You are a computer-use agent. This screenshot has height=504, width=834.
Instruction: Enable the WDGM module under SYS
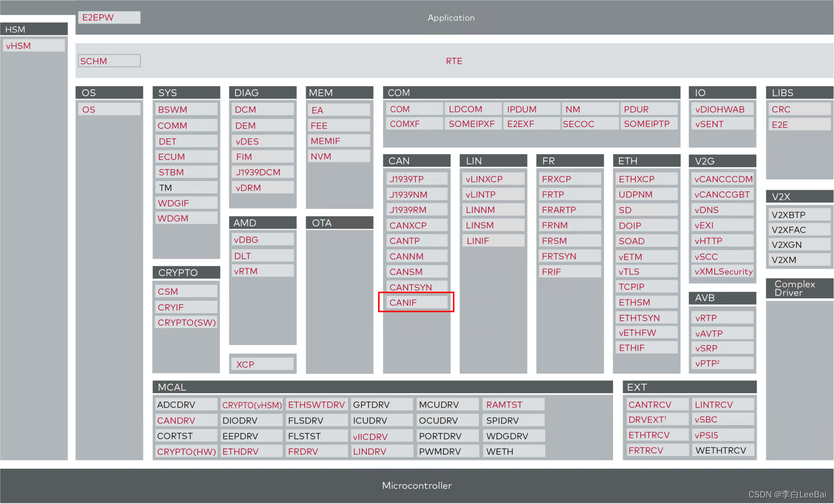click(x=186, y=218)
